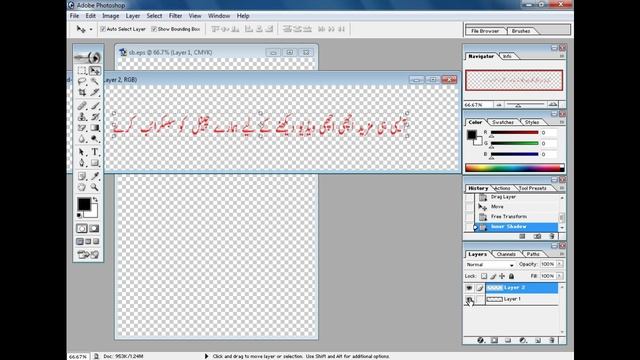640x360 pixels.
Task: Open History panel flyout menu
Action: [x=562, y=188]
